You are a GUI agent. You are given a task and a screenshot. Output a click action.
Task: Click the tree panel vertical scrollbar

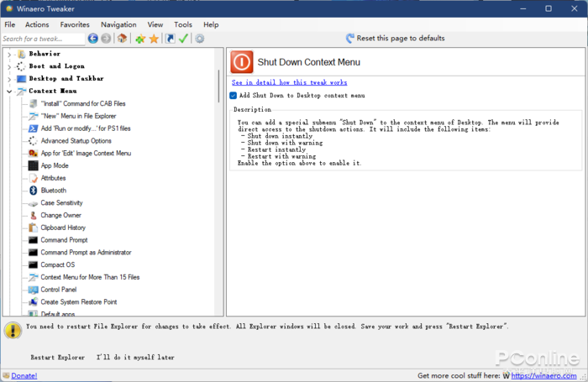click(x=219, y=86)
